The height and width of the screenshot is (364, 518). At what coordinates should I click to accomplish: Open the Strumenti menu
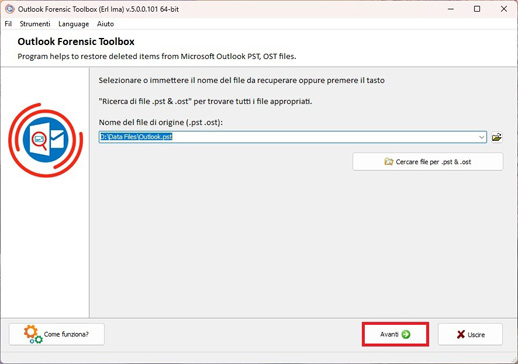[35, 24]
